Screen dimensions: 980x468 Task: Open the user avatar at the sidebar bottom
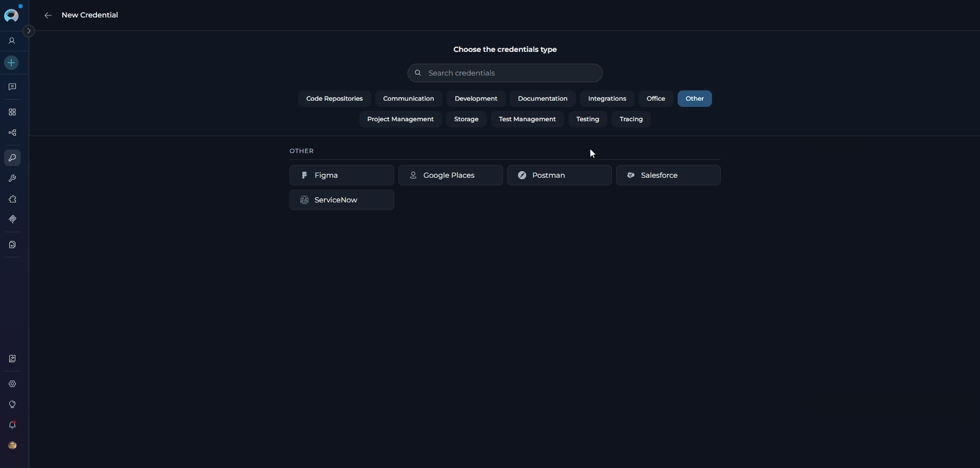pyautogui.click(x=12, y=445)
